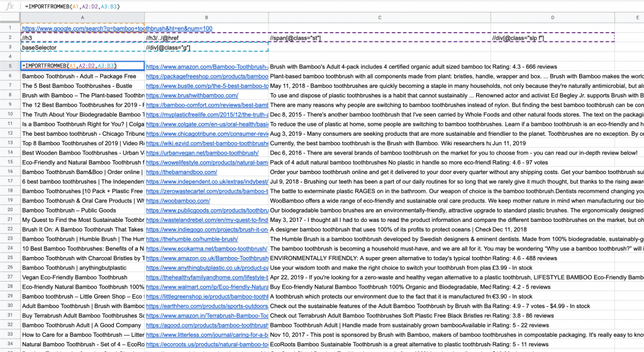Select "Rating: 4.6 - 488 reviews" cell
The image size is (644, 352).
pyautogui.click(x=552, y=258)
